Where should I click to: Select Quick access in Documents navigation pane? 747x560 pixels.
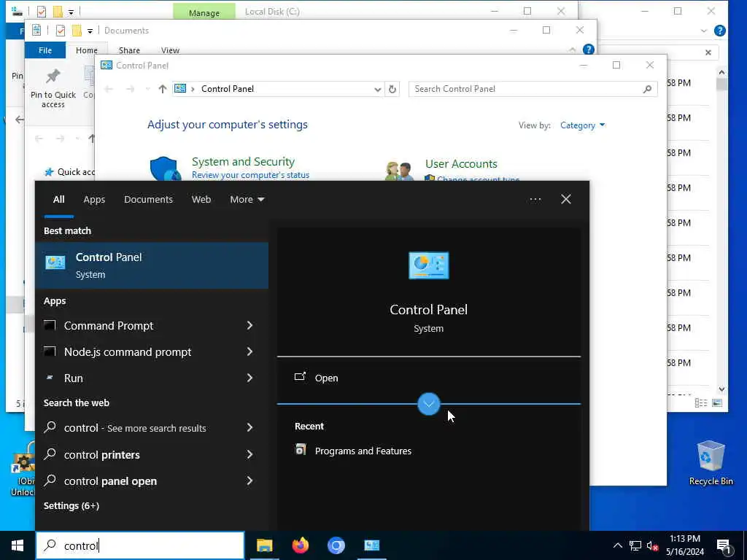[x=69, y=172]
